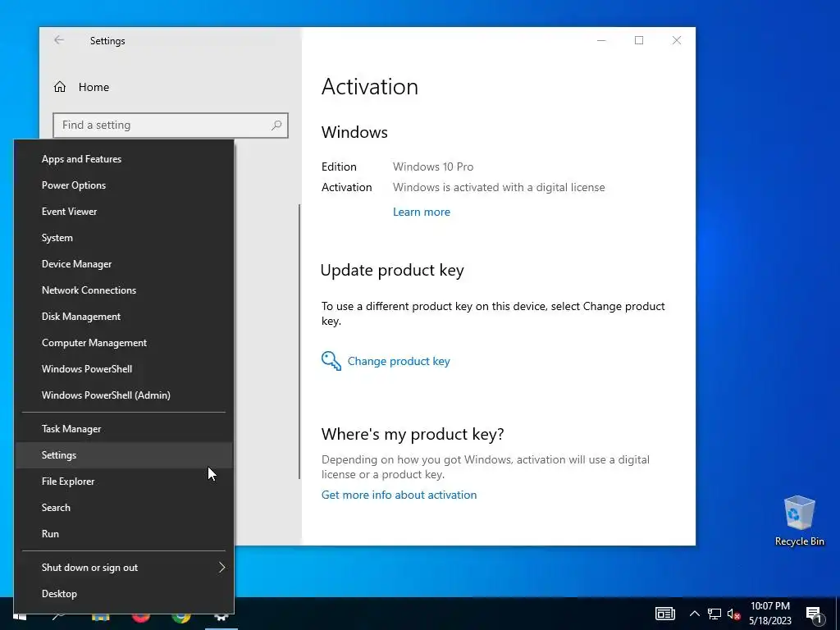Launch Windows PowerShell menu entry
This screenshot has width=840, height=630.
tap(124, 369)
